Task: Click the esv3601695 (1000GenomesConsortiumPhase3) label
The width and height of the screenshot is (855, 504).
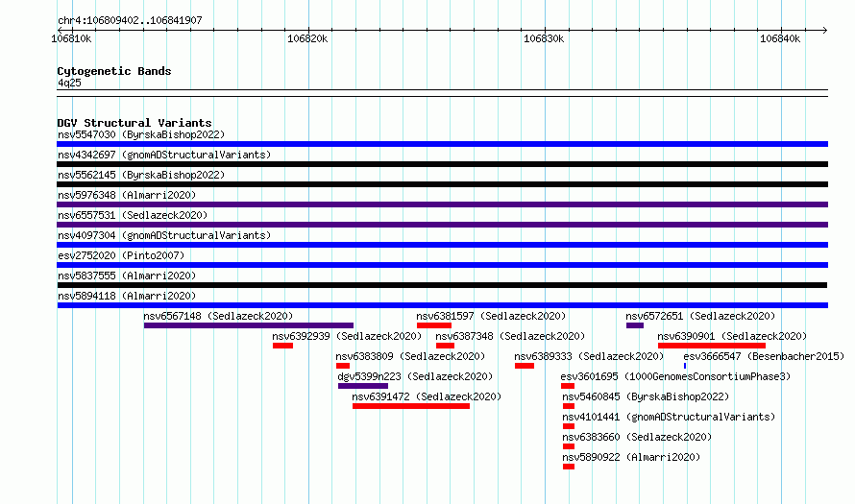Action: click(x=675, y=376)
